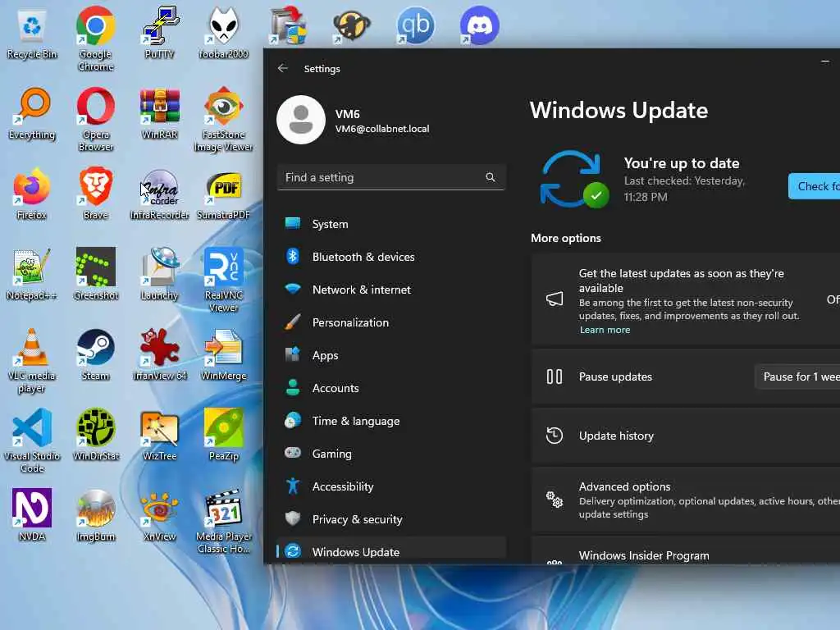This screenshot has height=630, width=840.
Task: Select the Steam desktop shortcut
Action: 95,355
